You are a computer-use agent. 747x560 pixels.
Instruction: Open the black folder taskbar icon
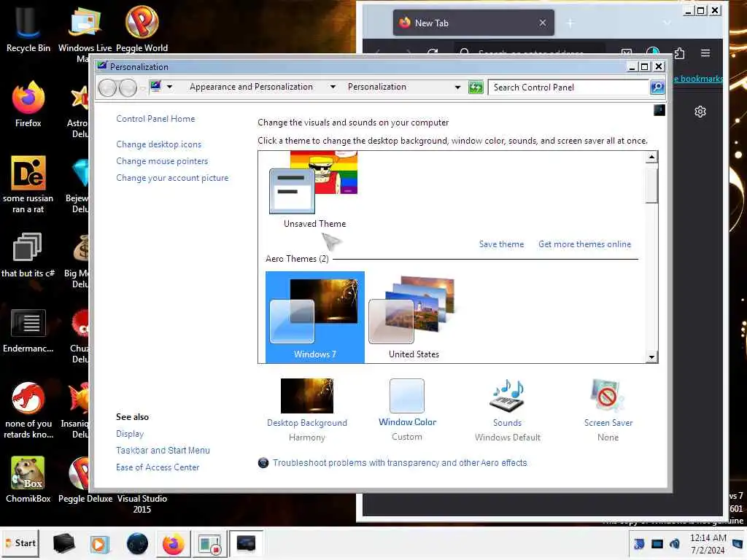(64, 543)
